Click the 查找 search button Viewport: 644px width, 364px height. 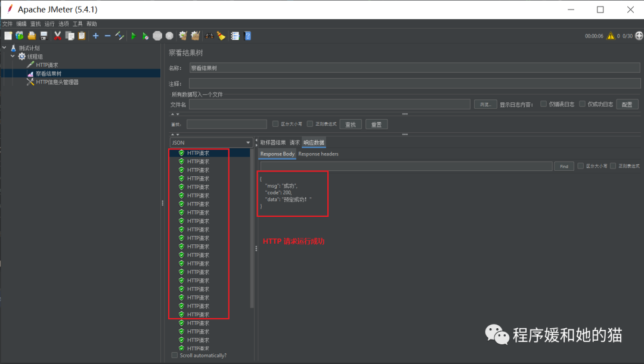click(x=351, y=125)
